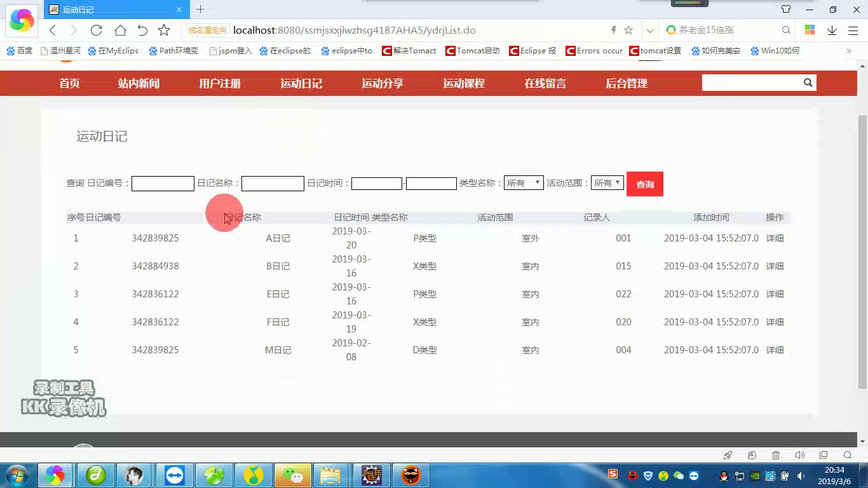868x488 pixels.
Task: Open the Errors occur bookmark
Action: pyautogui.click(x=594, y=51)
